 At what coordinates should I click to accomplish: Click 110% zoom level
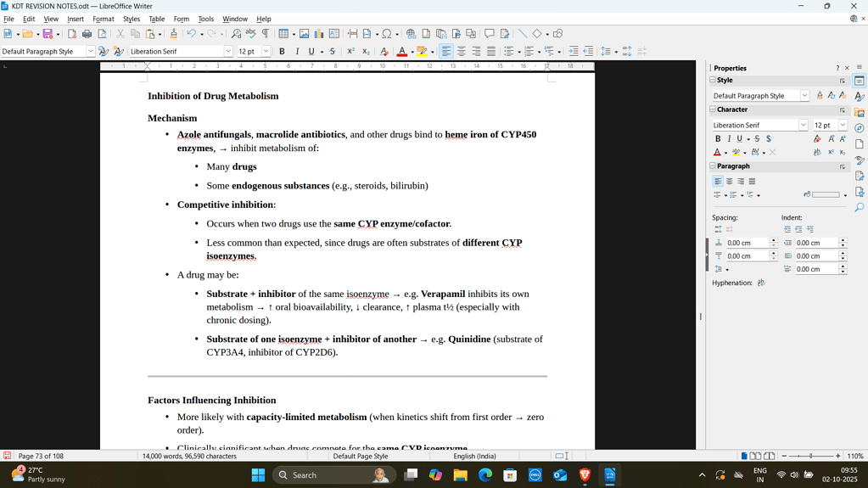click(855, 456)
